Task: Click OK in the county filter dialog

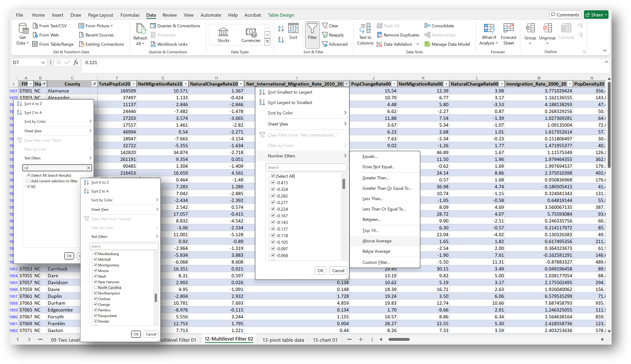Action: pyautogui.click(x=136, y=334)
